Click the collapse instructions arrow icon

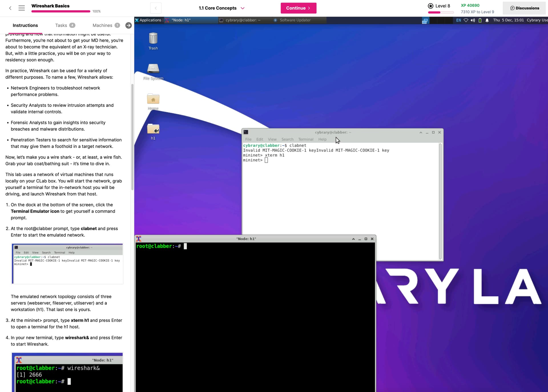pyautogui.click(x=128, y=25)
